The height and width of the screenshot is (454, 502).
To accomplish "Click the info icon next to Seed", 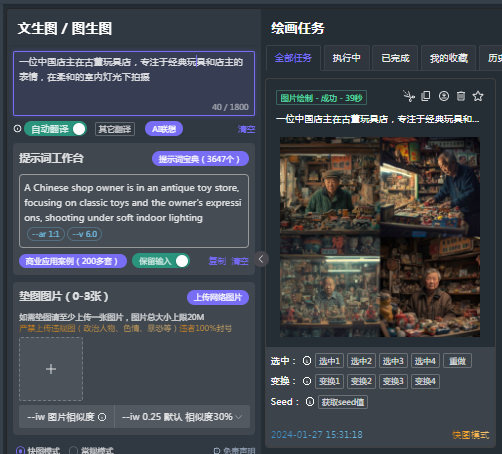I will [x=310, y=402].
